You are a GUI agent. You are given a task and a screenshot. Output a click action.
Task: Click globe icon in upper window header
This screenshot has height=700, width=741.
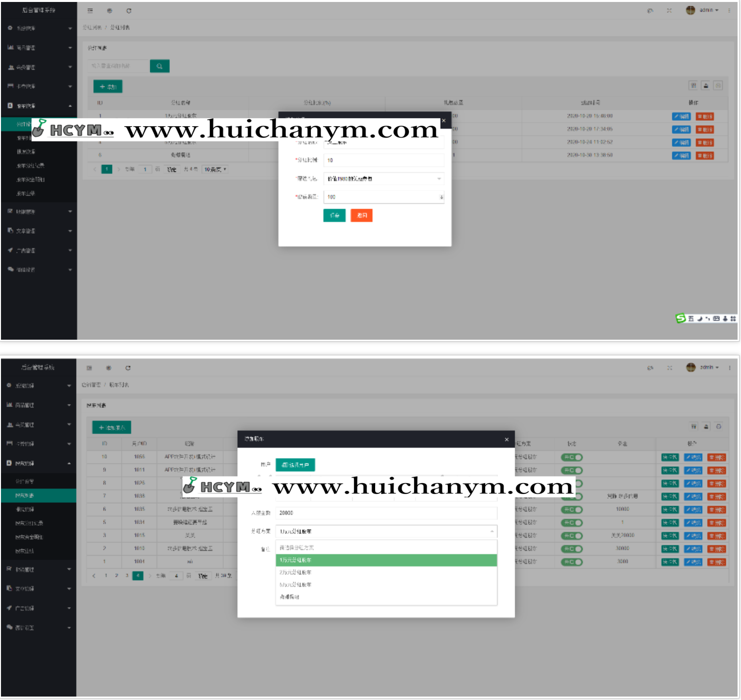coord(109,10)
